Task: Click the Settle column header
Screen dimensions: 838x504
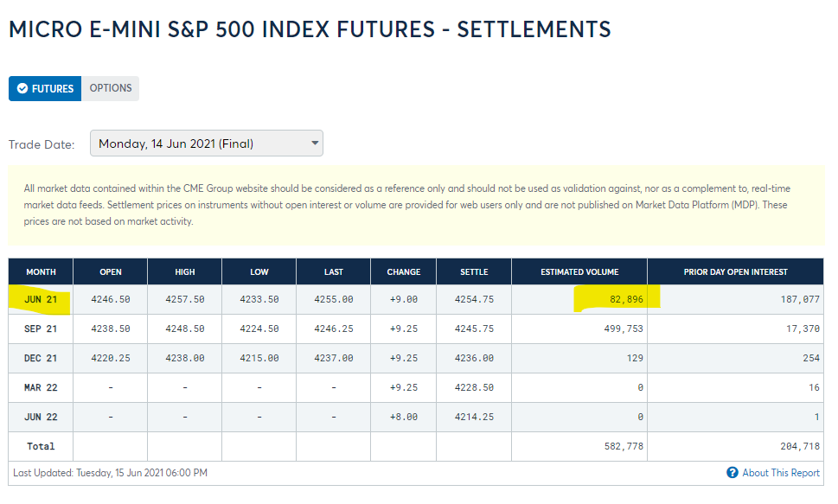Action: pyautogui.click(x=474, y=271)
